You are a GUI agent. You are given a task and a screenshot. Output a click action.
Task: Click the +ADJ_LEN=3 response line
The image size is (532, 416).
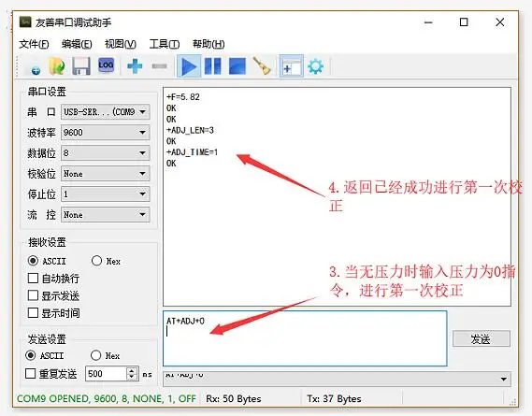[x=190, y=130]
